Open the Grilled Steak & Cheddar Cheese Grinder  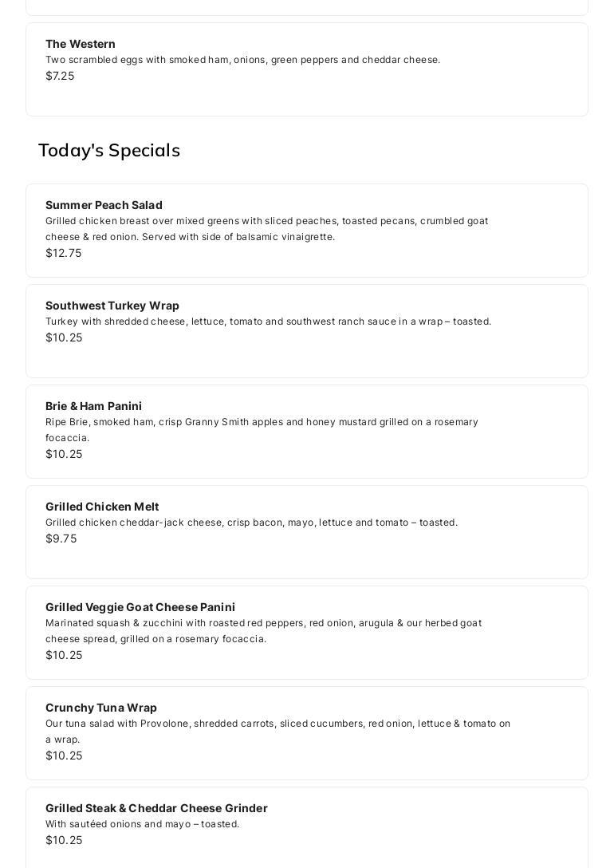156,808
